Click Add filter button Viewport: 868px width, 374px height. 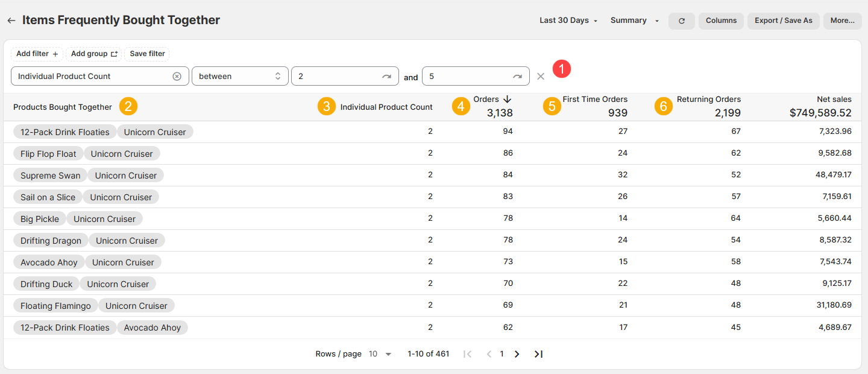(x=37, y=54)
